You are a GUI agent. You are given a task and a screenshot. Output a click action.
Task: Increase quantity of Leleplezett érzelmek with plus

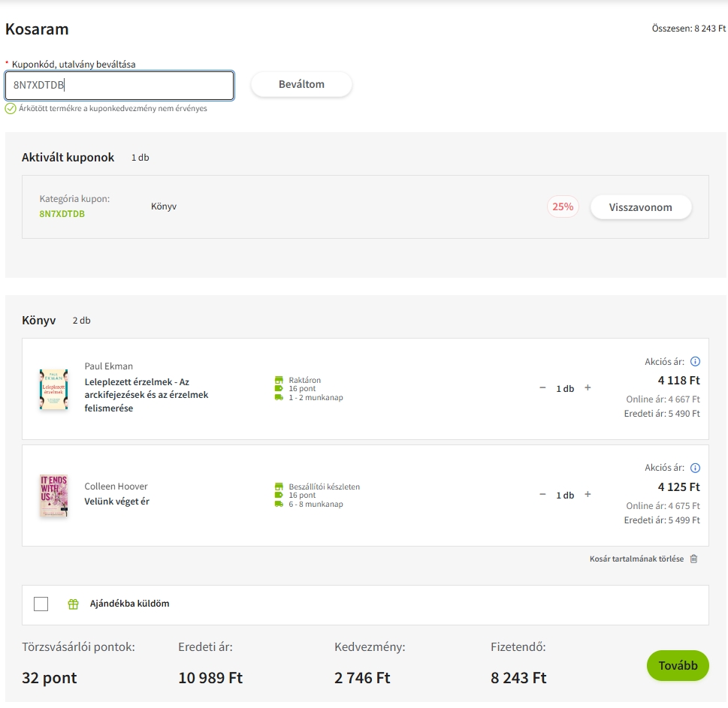point(588,388)
